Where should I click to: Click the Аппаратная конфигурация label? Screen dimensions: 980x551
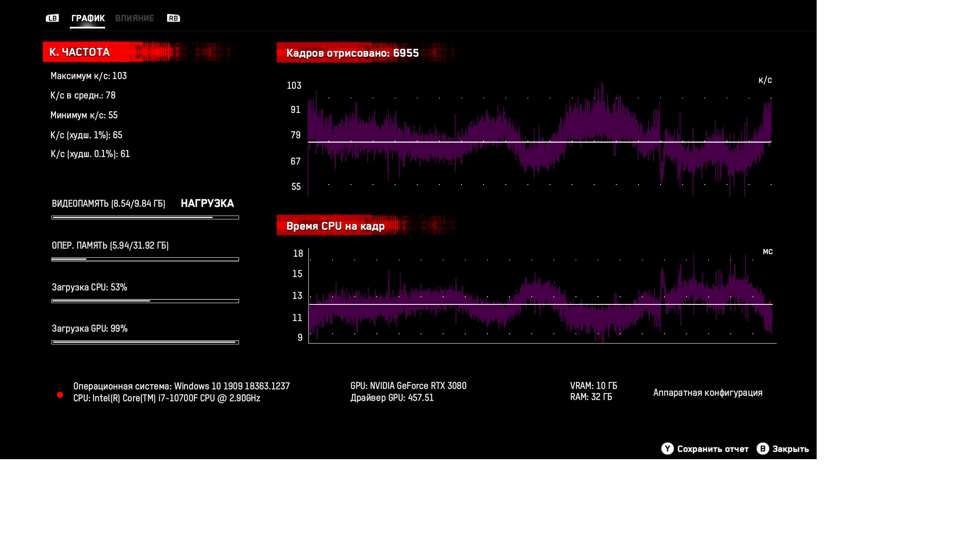pyautogui.click(x=707, y=392)
